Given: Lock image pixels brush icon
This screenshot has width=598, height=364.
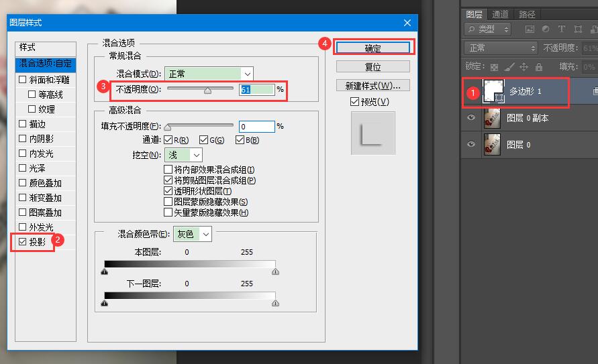Looking at the screenshot, I should tap(509, 68).
